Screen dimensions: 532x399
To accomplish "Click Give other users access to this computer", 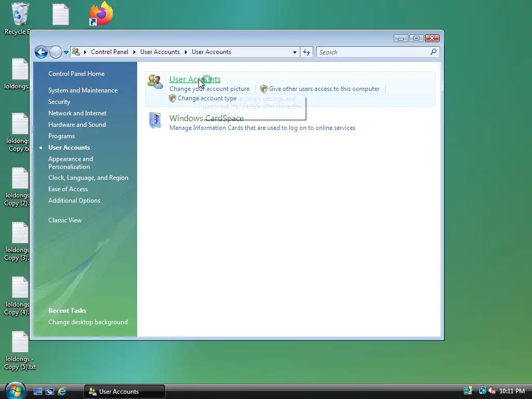I will (324, 89).
